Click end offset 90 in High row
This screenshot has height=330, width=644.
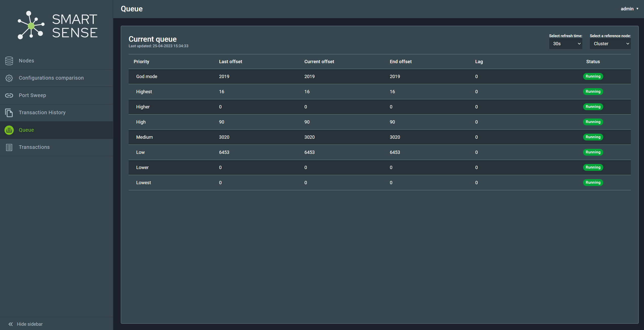tap(392, 122)
